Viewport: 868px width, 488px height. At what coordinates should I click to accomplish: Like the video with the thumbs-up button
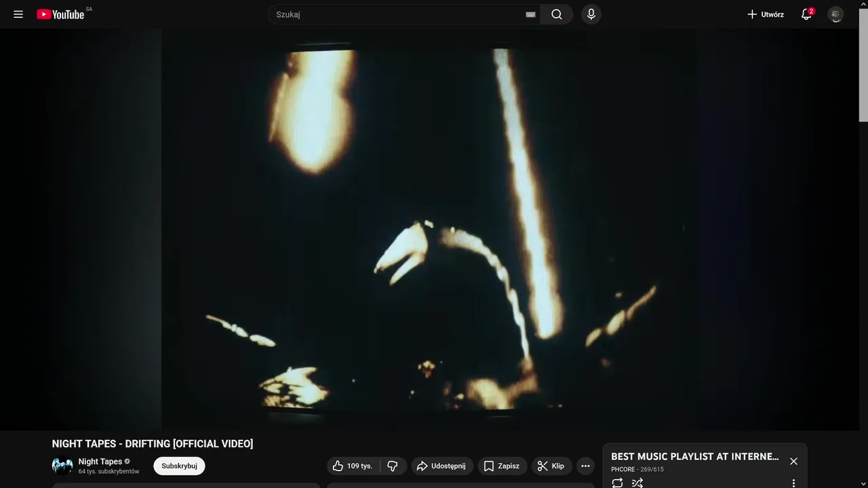point(353,466)
